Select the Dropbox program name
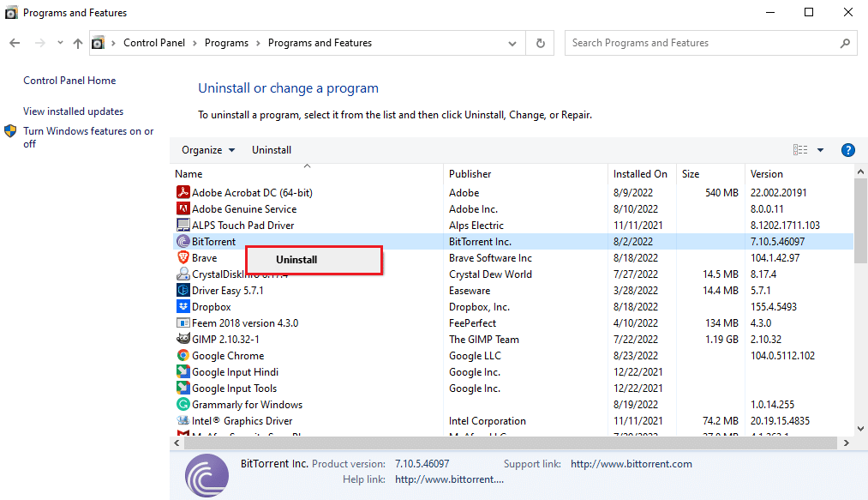 (x=211, y=306)
